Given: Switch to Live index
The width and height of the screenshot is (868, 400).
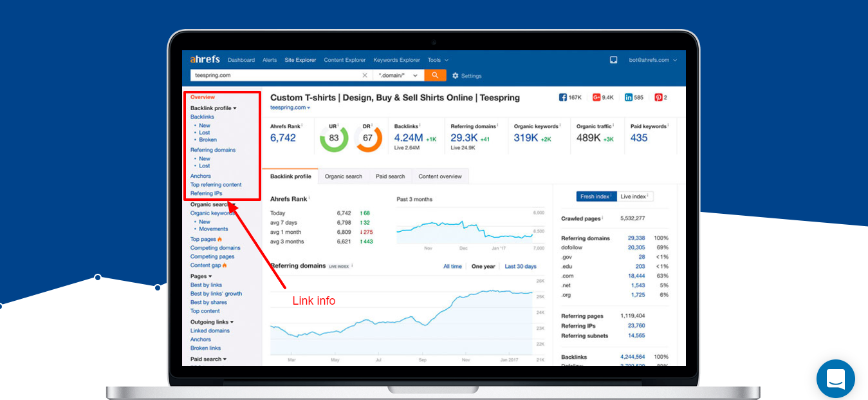Looking at the screenshot, I should 634,196.
